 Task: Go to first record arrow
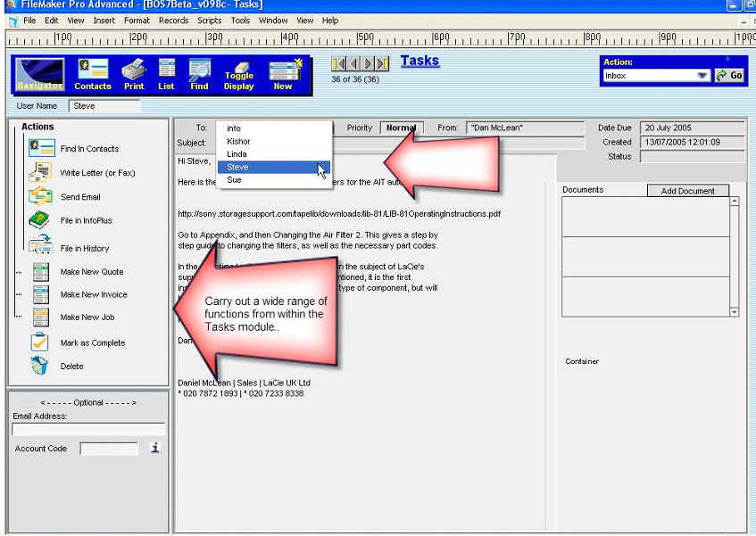(338, 63)
